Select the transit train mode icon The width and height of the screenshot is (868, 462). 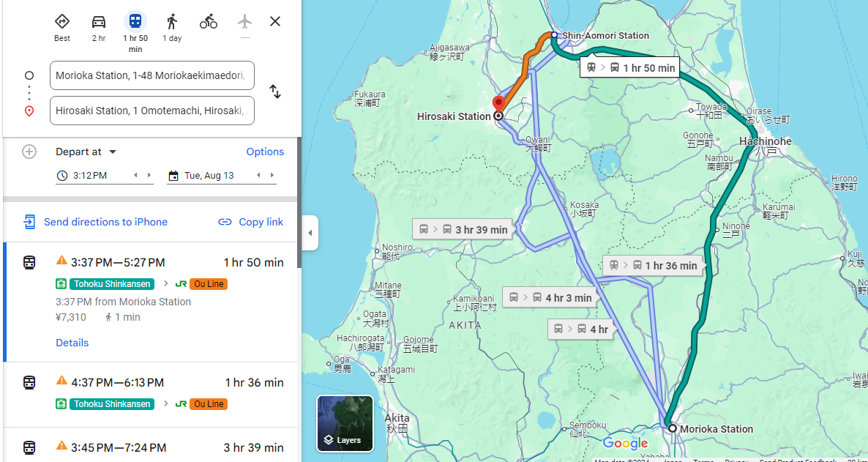click(135, 22)
